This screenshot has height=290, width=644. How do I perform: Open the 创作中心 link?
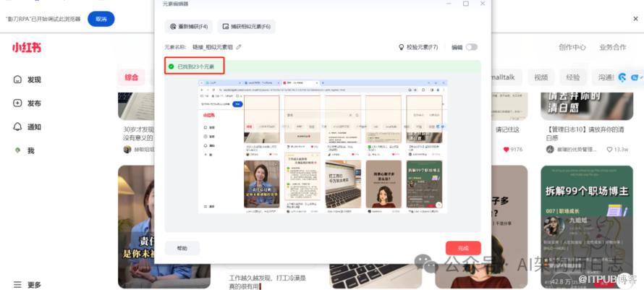572,48
